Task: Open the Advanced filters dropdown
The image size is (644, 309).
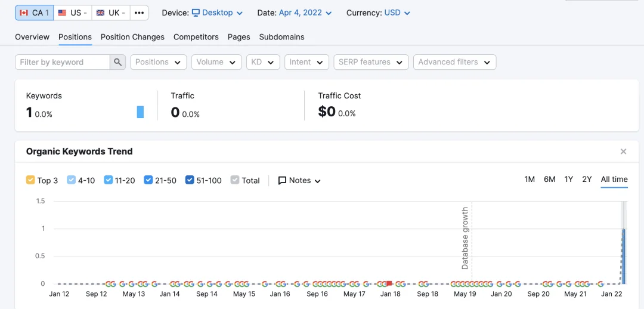Action: point(454,62)
